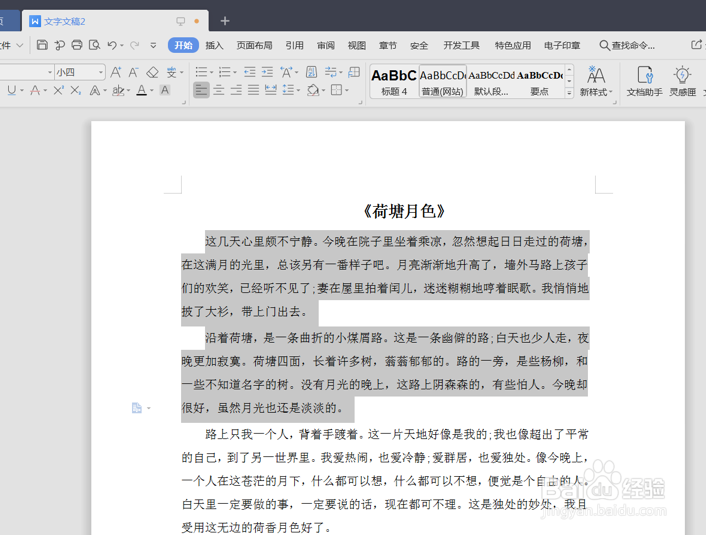Click the Print icon
This screenshot has height=535, width=706.
pyautogui.click(x=77, y=45)
